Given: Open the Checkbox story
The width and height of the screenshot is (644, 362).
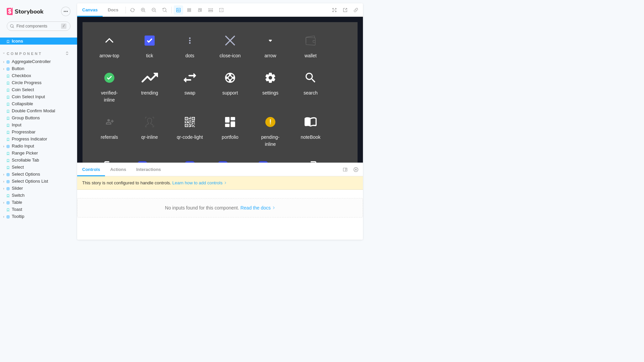Looking at the screenshot, I should 39,76.
